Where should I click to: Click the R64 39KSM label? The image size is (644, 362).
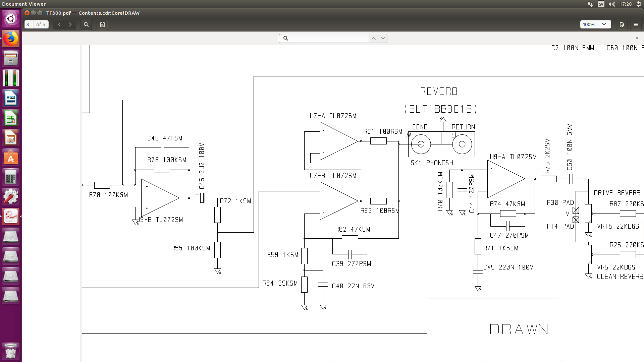click(x=280, y=284)
